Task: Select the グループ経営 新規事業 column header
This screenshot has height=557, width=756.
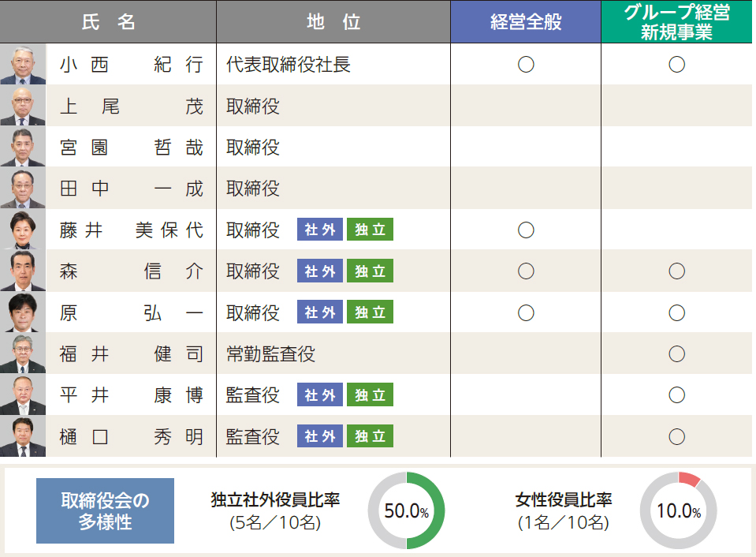Action: 676,22
